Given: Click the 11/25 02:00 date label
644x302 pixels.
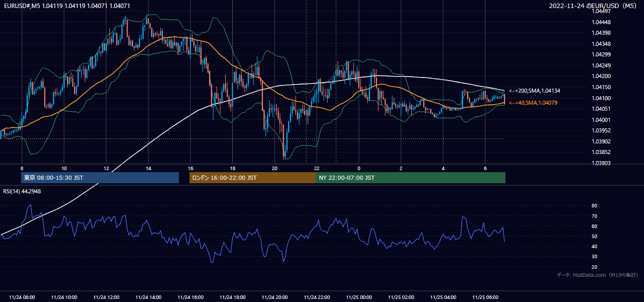Looking at the screenshot, I should (401, 297).
